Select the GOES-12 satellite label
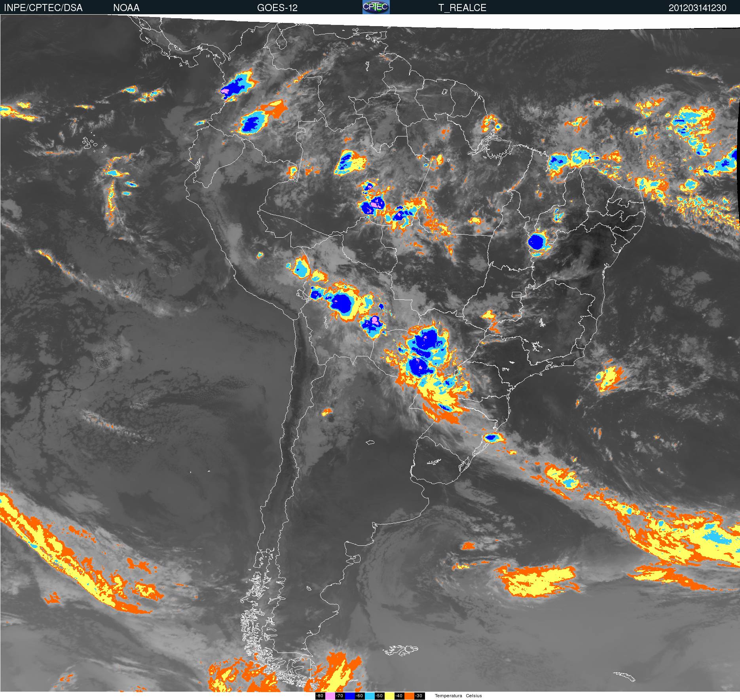 (x=277, y=8)
